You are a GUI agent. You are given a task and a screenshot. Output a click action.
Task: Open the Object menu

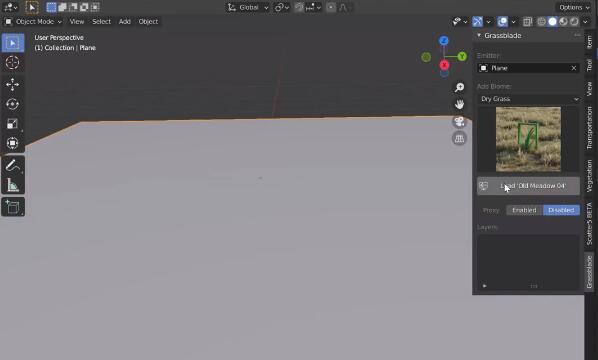coord(148,22)
